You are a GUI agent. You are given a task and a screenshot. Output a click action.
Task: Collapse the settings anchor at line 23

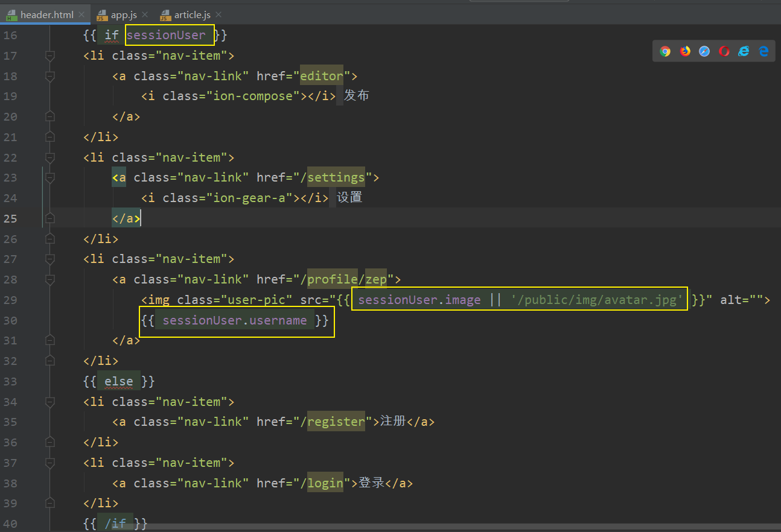tap(50, 177)
